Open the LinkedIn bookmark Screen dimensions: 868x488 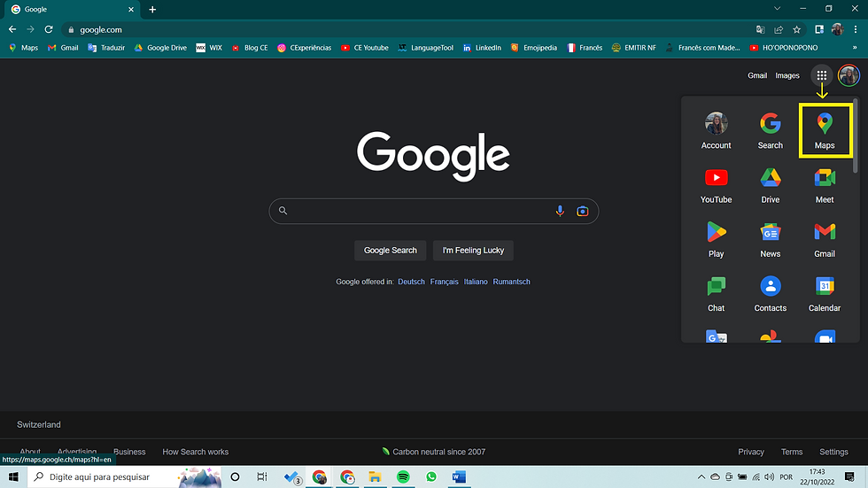[482, 48]
